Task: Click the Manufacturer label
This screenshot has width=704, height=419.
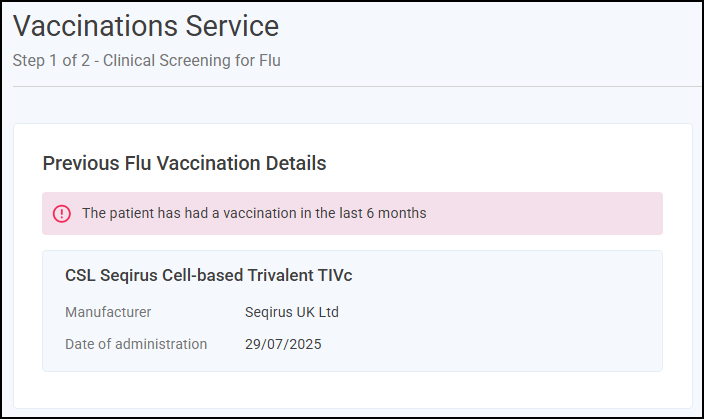Action: pyautogui.click(x=108, y=312)
